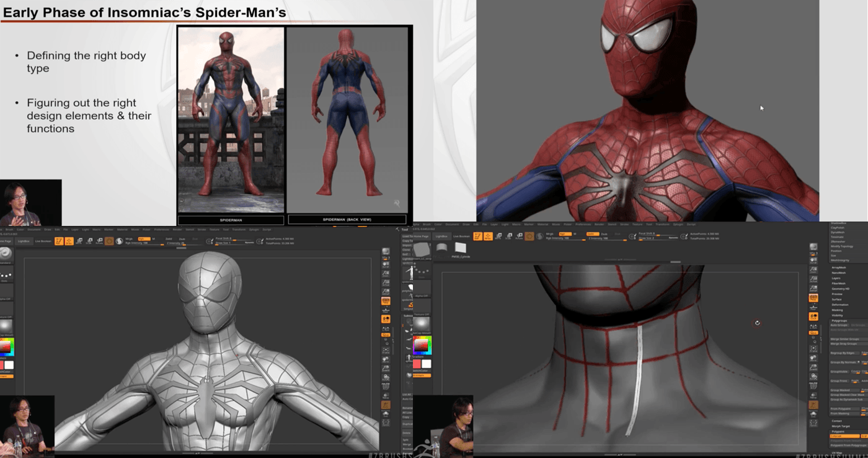Toggle Floor grid in right window shelf
The width and height of the screenshot is (868, 458).
click(x=813, y=308)
